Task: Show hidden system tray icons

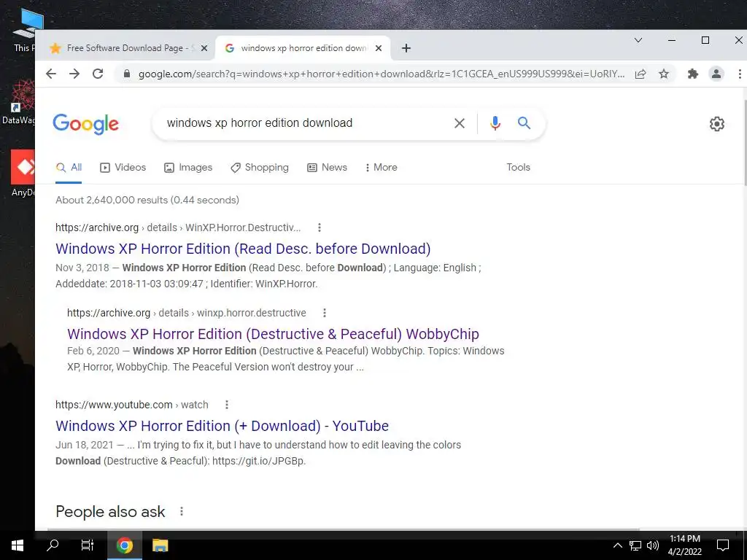Action: [x=617, y=545]
